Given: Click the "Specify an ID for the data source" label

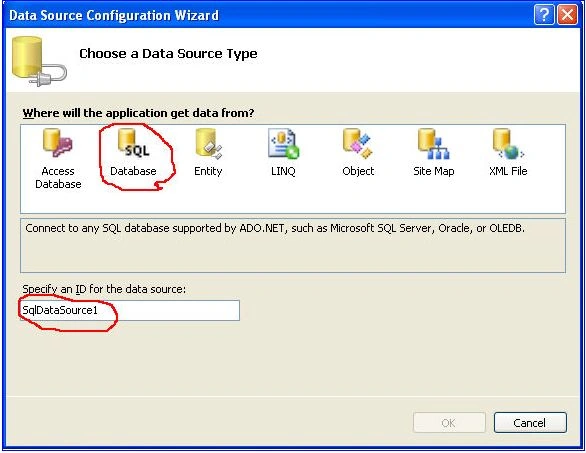Looking at the screenshot, I should [104, 289].
